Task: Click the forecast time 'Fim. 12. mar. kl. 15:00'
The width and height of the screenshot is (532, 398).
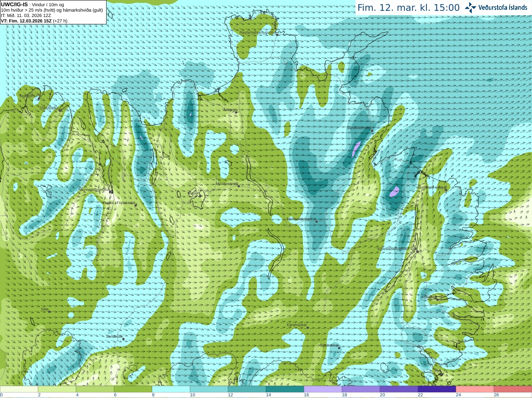Action: pos(409,7)
